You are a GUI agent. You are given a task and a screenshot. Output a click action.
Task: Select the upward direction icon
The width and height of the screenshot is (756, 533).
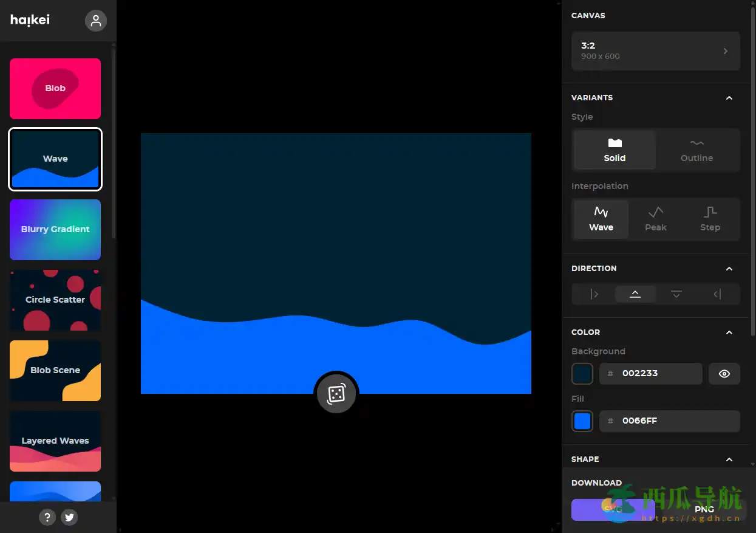point(635,294)
